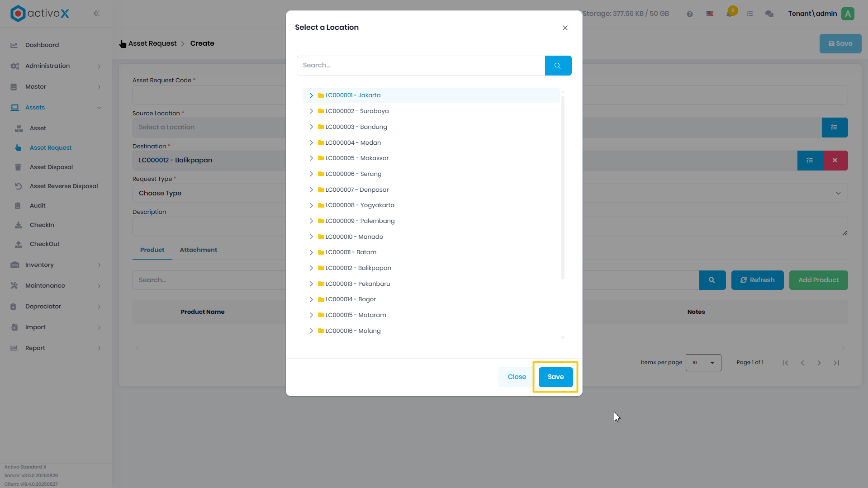This screenshot has height=488, width=868.
Task: Open the Request Type dropdown
Action: coord(490,194)
